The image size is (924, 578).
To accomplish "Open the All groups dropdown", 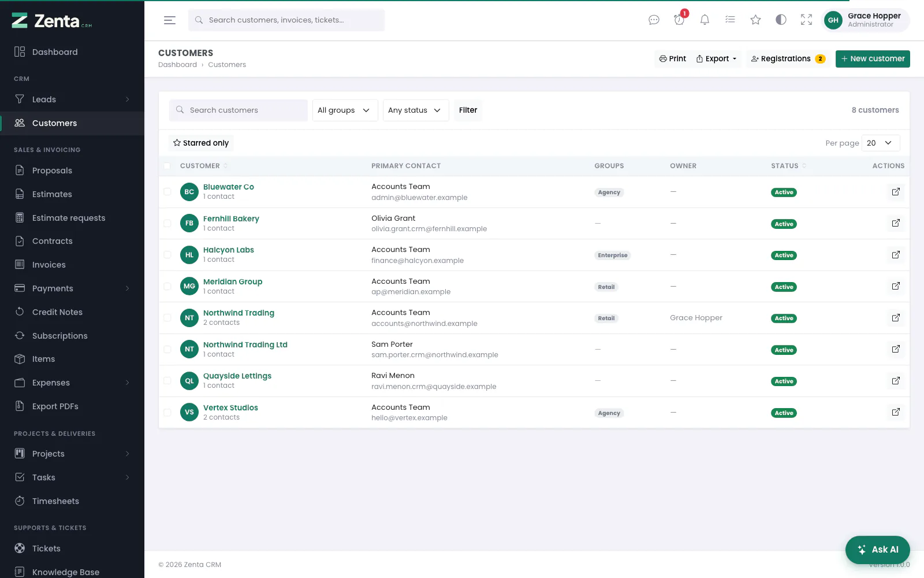I will tap(345, 110).
